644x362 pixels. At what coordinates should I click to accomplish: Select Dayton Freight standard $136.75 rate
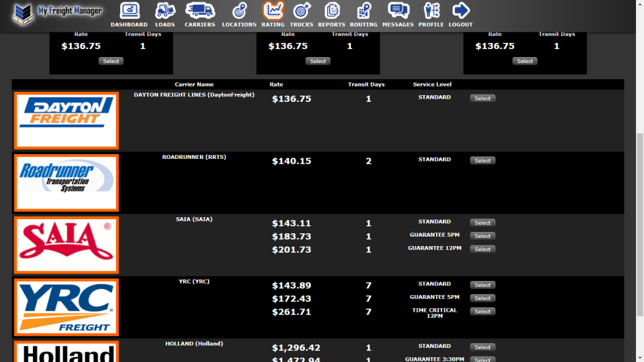(482, 99)
